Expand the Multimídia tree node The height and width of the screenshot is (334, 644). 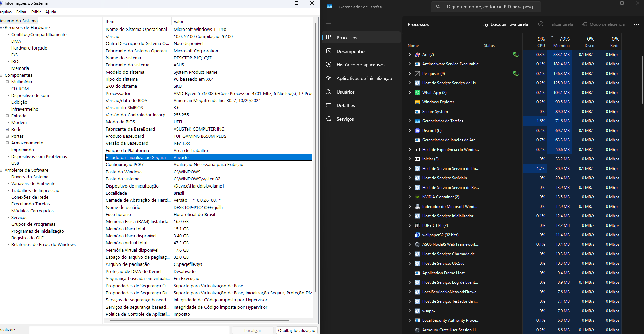[7, 82]
